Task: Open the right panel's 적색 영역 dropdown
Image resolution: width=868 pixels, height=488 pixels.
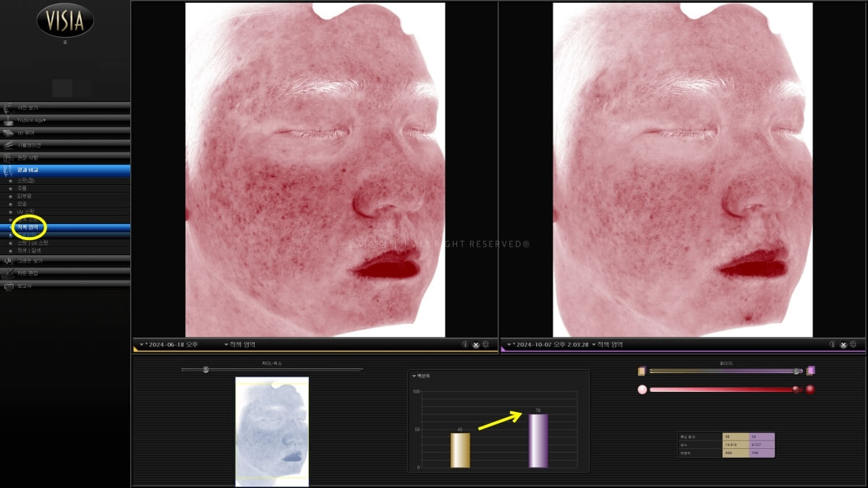Action: 608,345
